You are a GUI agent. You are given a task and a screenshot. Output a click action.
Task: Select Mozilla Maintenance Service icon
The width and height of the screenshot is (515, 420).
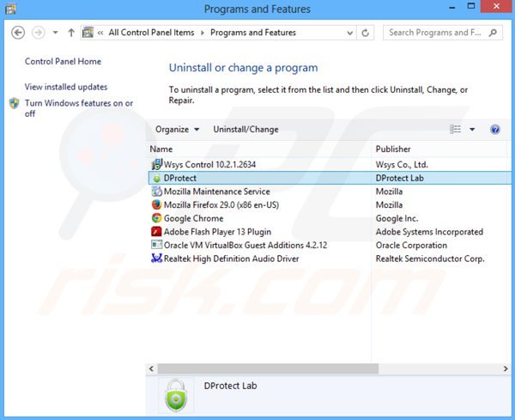(157, 192)
